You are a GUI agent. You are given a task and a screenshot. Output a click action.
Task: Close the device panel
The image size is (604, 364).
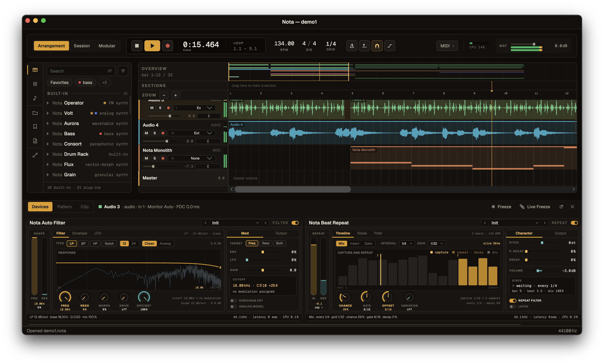[x=572, y=207]
